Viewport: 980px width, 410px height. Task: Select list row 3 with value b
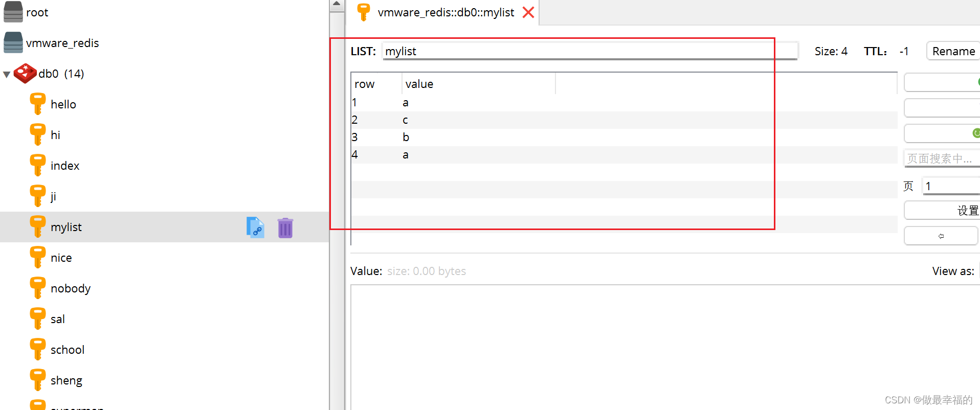pos(624,138)
